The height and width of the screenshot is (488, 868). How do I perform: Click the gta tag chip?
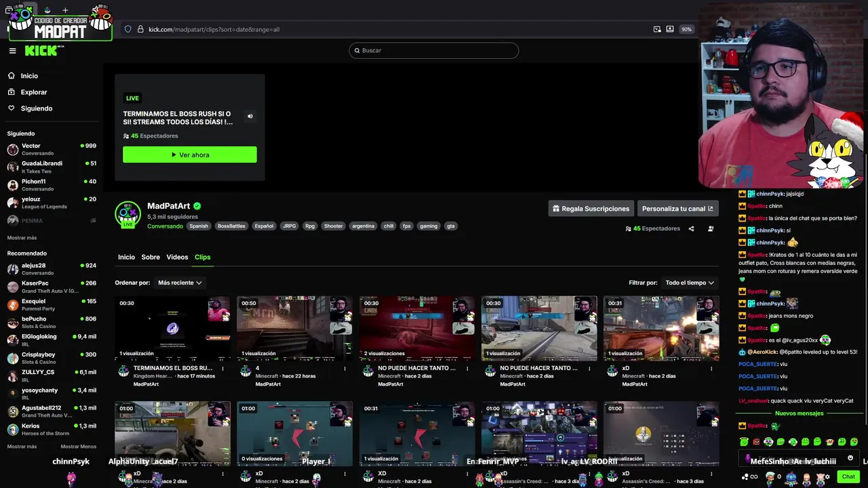[x=450, y=226]
